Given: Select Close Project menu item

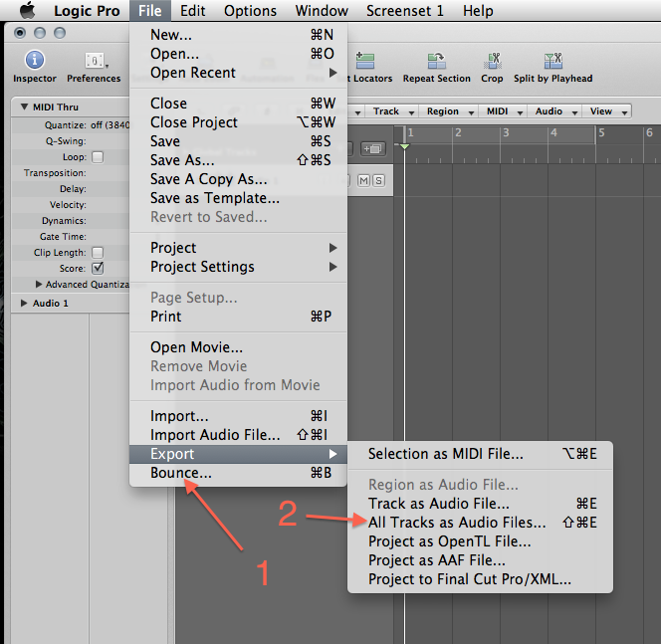Looking at the screenshot, I should 238,122.
